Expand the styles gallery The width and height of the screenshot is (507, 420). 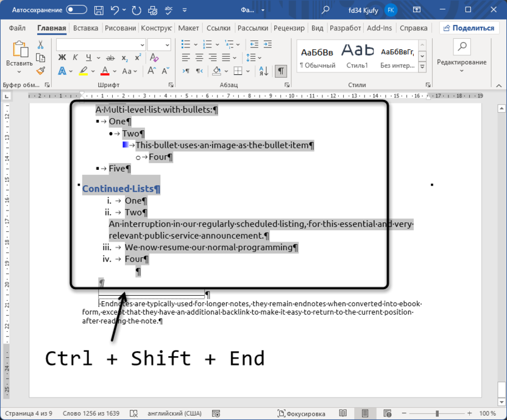click(x=422, y=67)
